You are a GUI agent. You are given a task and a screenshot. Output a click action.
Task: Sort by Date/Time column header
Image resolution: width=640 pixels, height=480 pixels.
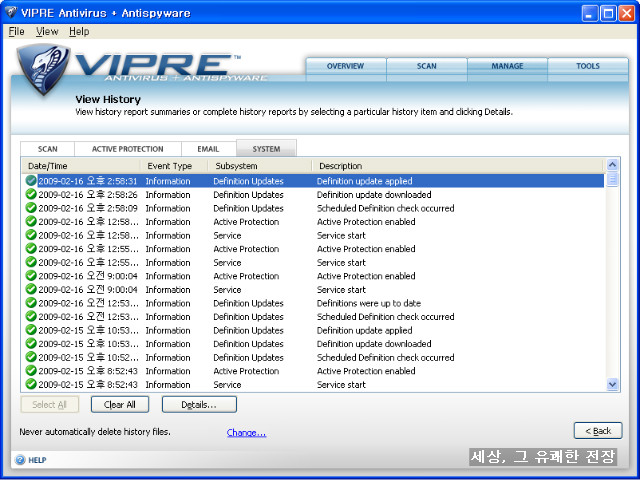[80, 166]
